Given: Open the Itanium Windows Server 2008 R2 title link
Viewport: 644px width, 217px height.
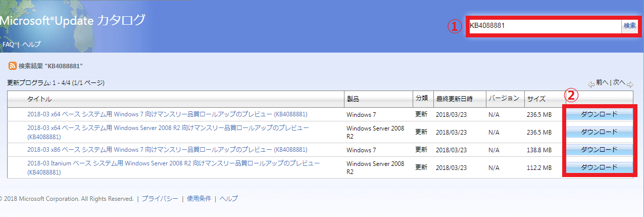Looking at the screenshot, I should [x=173, y=168].
